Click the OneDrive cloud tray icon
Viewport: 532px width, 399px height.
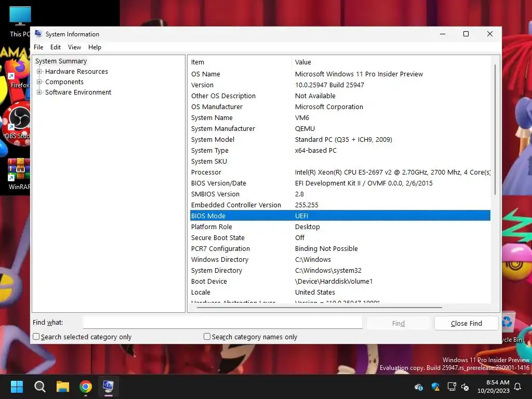tap(419, 387)
